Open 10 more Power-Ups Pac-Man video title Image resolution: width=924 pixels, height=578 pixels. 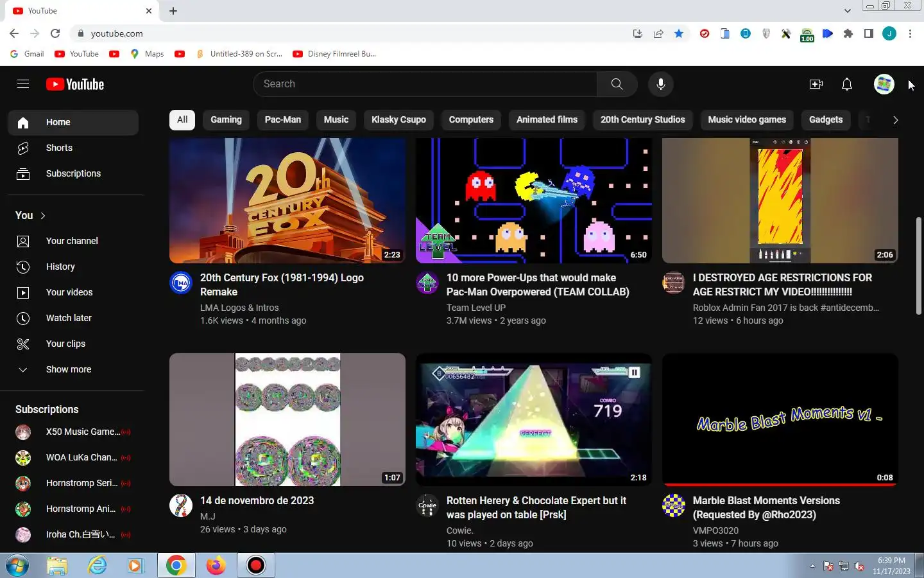point(538,285)
